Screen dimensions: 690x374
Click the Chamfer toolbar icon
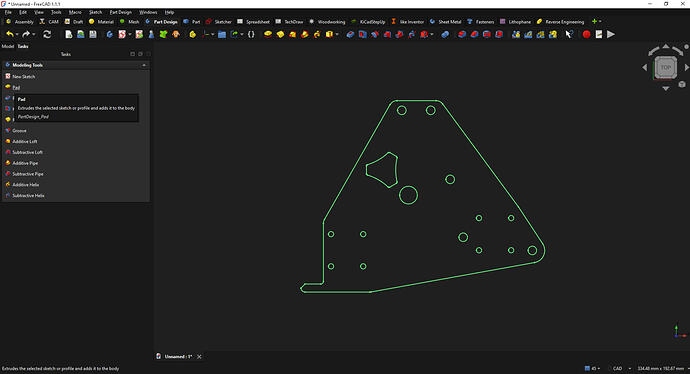(474, 34)
